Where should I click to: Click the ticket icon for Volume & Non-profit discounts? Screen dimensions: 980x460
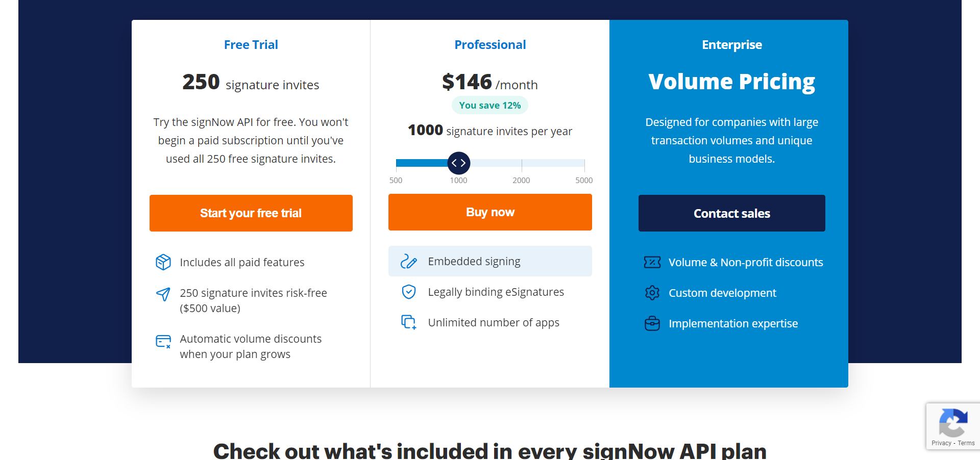pyautogui.click(x=652, y=262)
